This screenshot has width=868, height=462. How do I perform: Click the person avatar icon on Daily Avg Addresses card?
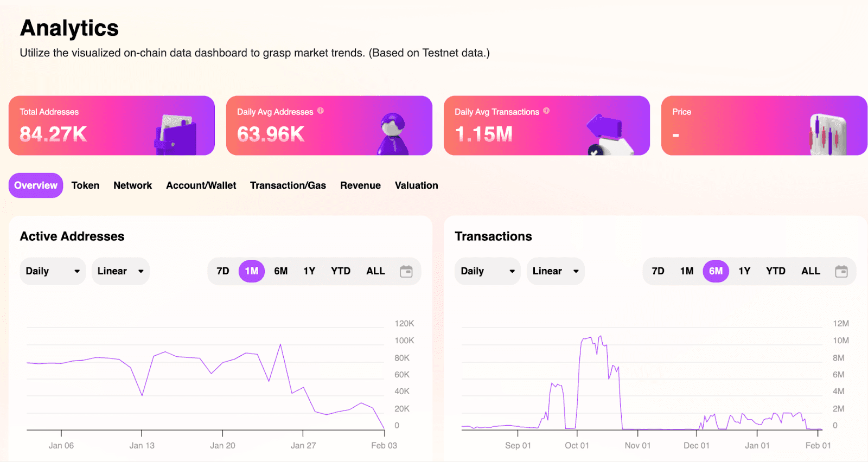click(x=392, y=134)
